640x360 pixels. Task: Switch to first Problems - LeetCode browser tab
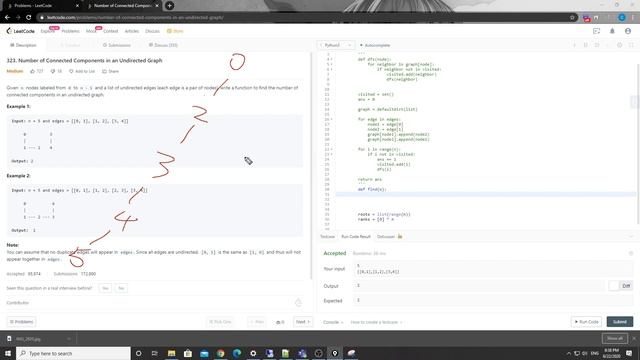point(44,6)
